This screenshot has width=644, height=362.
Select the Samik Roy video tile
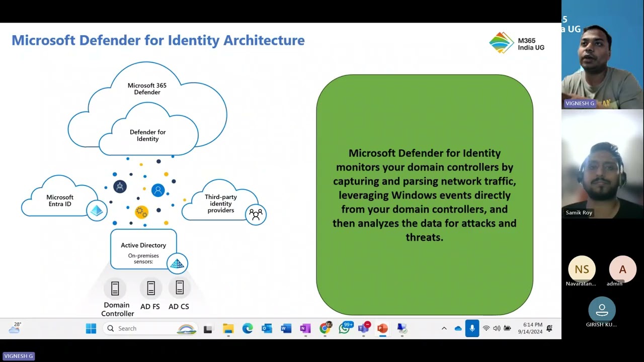(602, 164)
